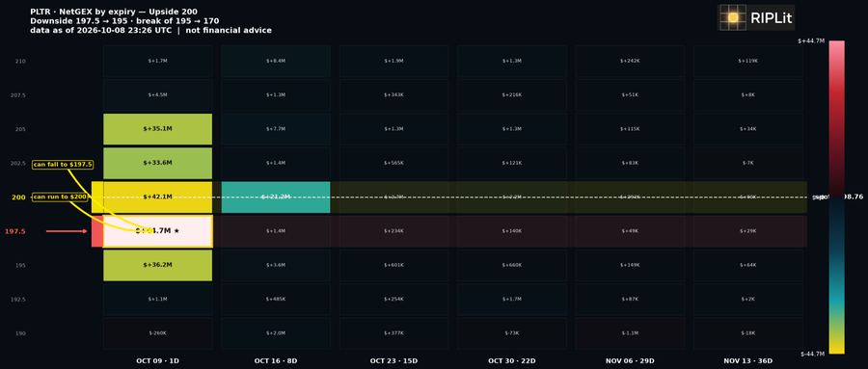Click the $-7K cell at strike 202.5
The height and width of the screenshot is (369, 868).
coord(747,163)
